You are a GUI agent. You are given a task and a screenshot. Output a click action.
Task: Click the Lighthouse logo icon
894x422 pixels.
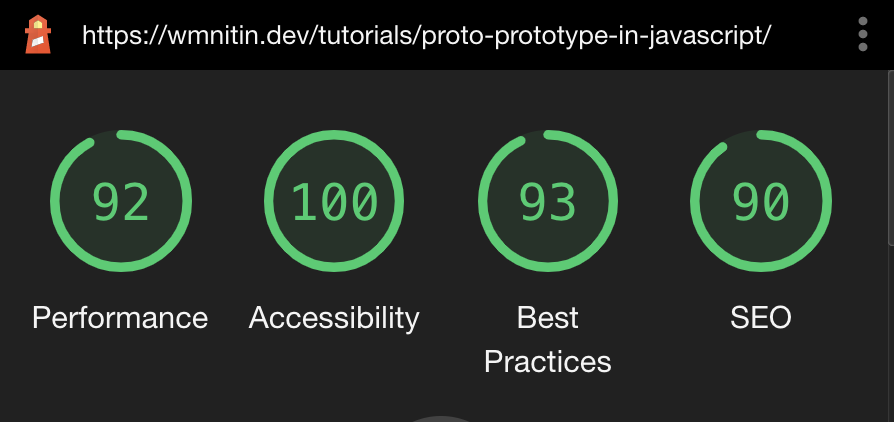[38, 35]
